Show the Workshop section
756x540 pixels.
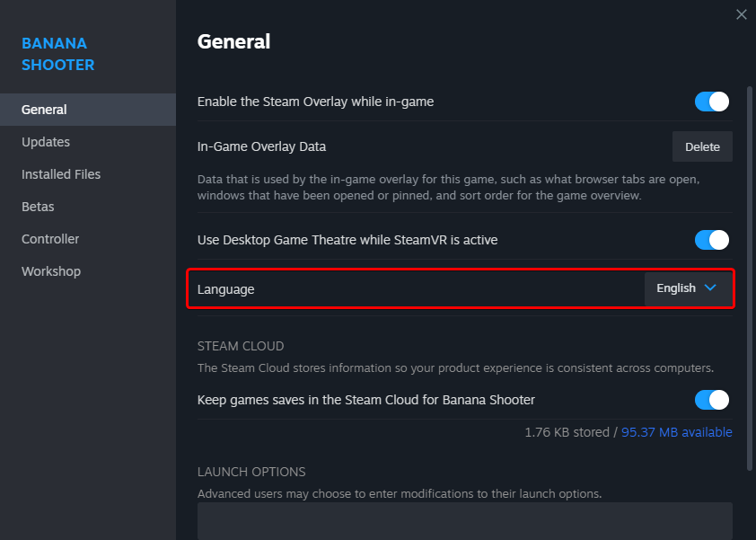[x=51, y=271]
